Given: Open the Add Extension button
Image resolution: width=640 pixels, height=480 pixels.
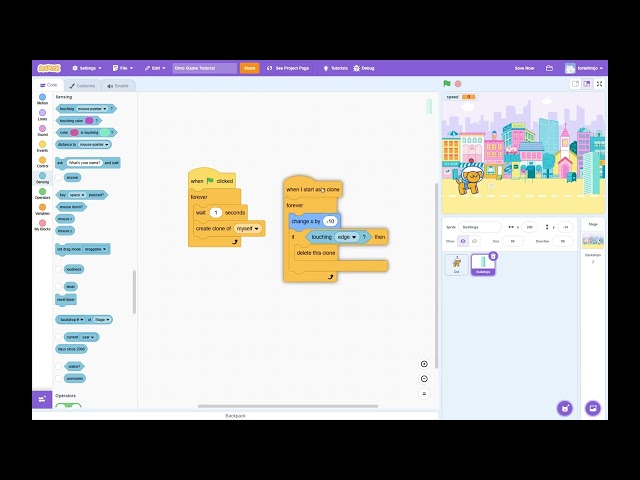Looking at the screenshot, I should point(42,399).
